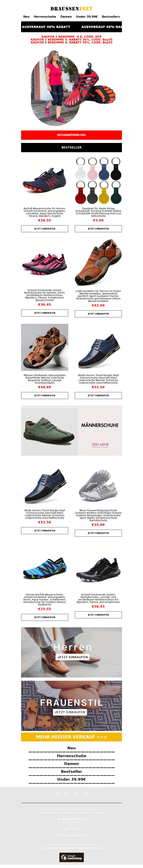The height and width of the screenshot is (868, 143).
Task: Open the Instagram footer icon
Action: (76, 793)
